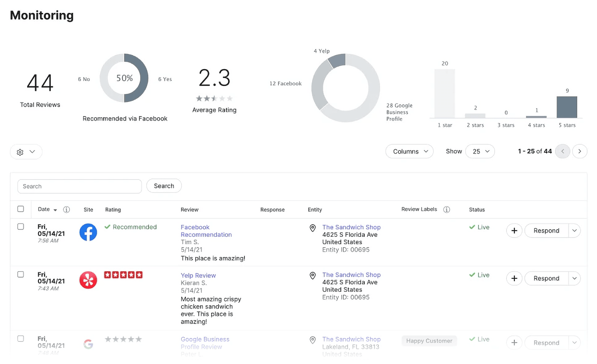Viewport: 597px width, 364px height.
Task: Click the location pin in the Facebook row
Action: [313, 228]
